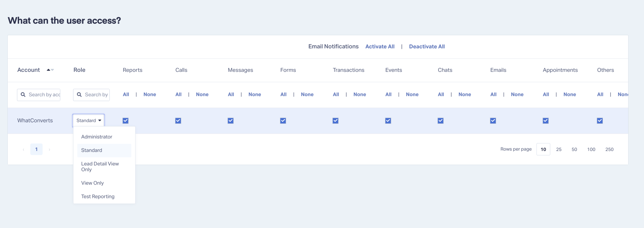Set rows per page to 100

(591, 149)
